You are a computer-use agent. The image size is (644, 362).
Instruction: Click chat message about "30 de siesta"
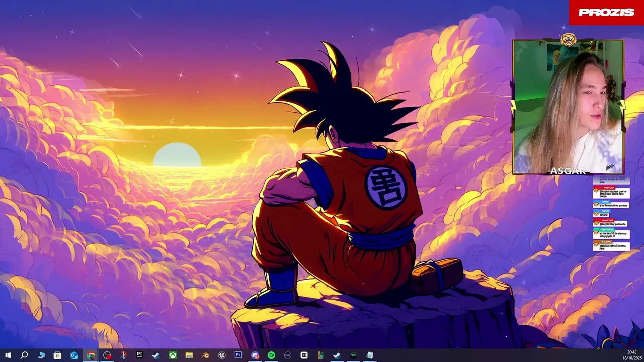point(614,234)
